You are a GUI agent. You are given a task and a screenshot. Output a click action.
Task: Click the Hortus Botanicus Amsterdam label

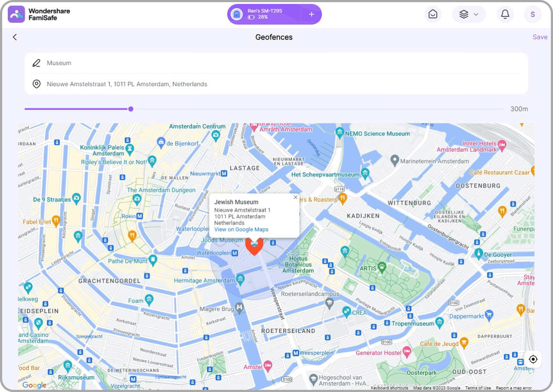298,265
